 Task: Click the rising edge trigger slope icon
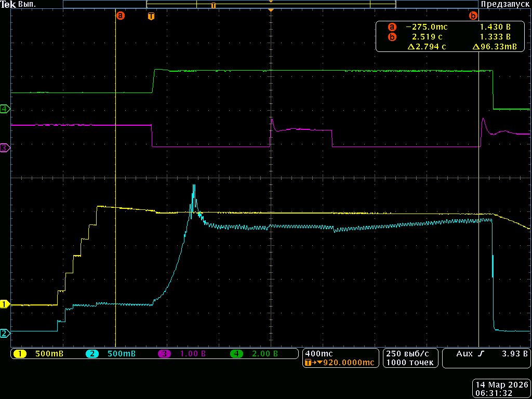[x=481, y=354]
